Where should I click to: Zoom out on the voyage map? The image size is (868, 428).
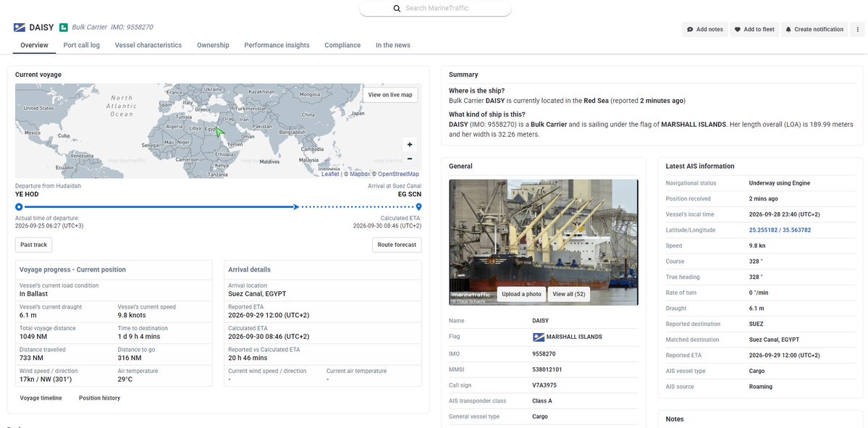(x=410, y=159)
